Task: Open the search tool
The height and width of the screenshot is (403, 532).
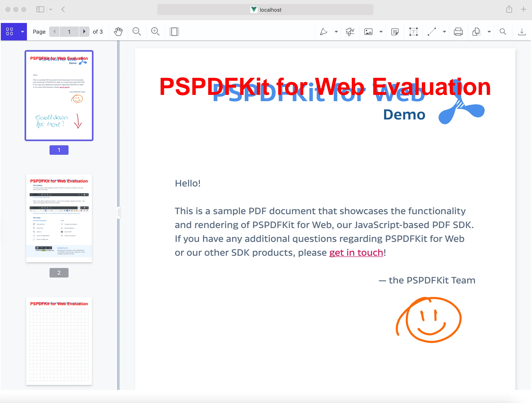Action: tap(503, 31)
